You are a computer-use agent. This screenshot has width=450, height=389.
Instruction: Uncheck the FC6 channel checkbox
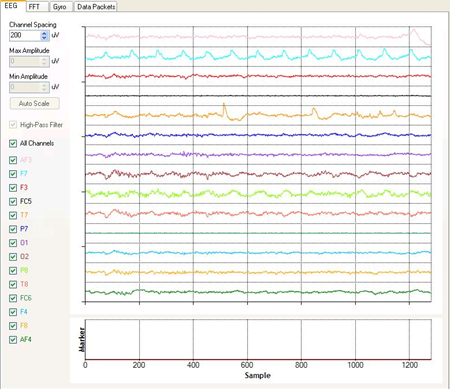click(x=13, y=298)
